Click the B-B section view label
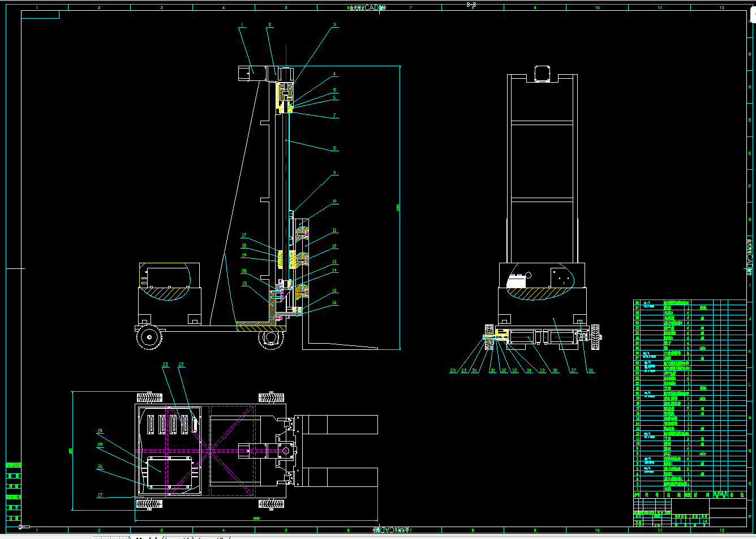The image size is (756, 539). coord(471,5)
